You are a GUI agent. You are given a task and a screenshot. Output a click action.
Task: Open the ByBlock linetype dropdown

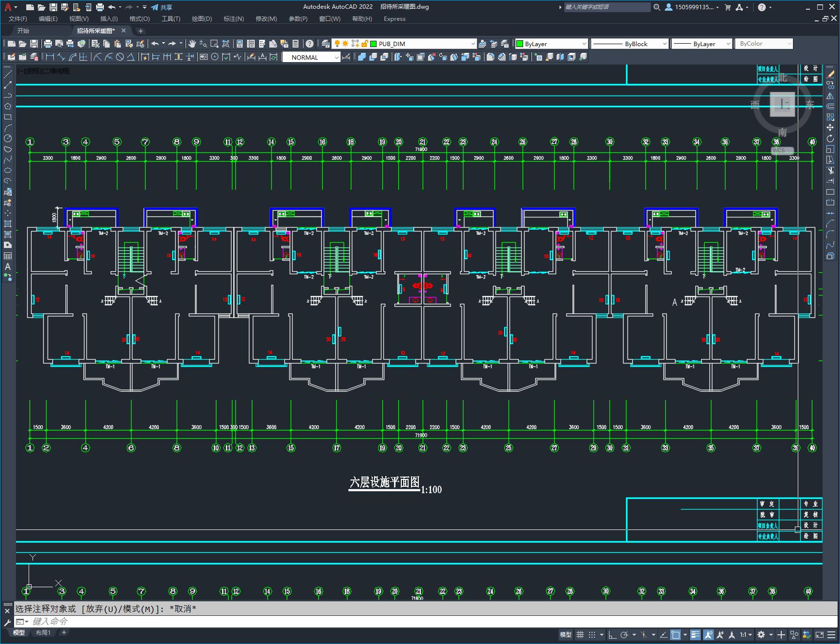(x=629, y=44)
